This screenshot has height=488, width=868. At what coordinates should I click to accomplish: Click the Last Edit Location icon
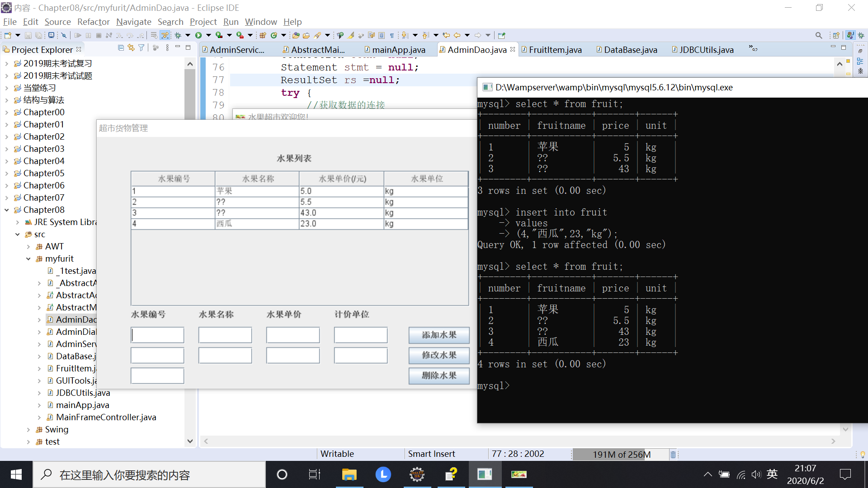point(446,35)
